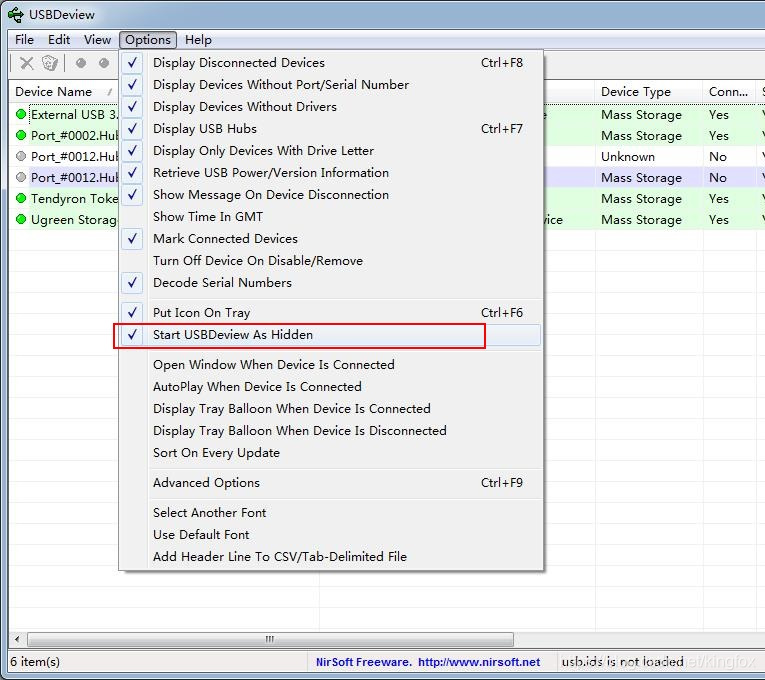Toggle Put Icon On Tray option
Image resolution: width=765 pixels, height=680 pixels.
[x=331, y=313]
